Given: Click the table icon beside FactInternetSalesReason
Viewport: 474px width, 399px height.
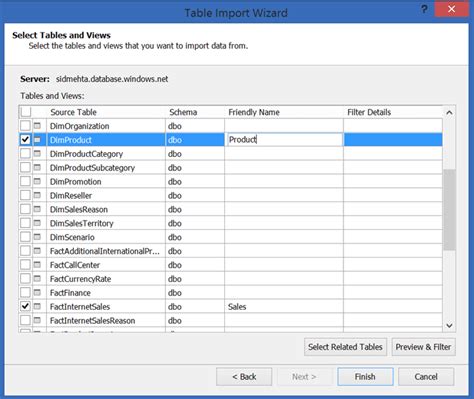Looking at the screenshot, I should point(37,320).
